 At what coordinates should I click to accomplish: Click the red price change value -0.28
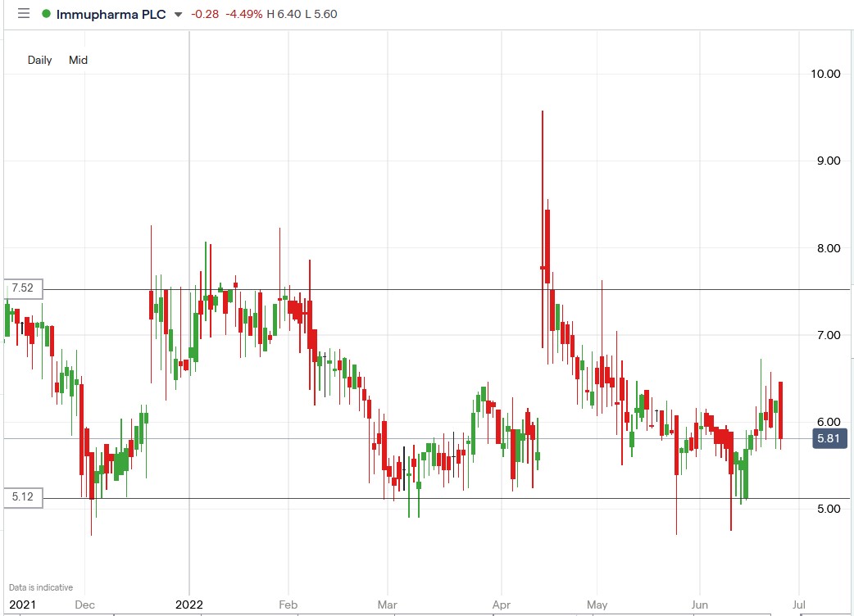pos(205,14)
